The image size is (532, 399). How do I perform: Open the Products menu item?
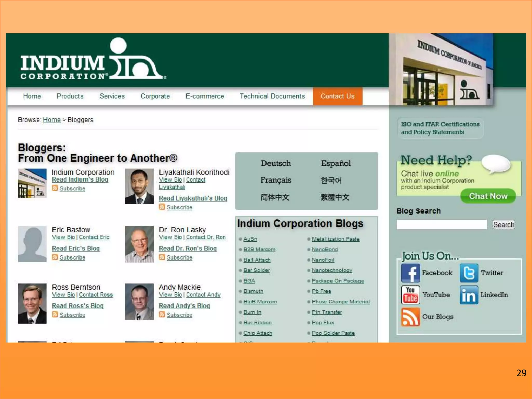click(x=70, y=96)
